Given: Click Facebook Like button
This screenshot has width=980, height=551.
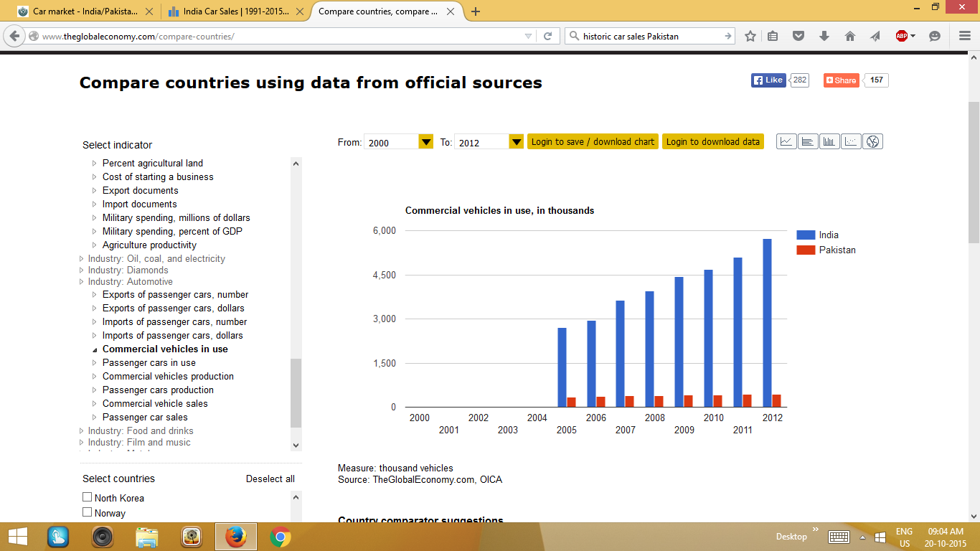Looking at the screenshot, I should coord(768,80).
